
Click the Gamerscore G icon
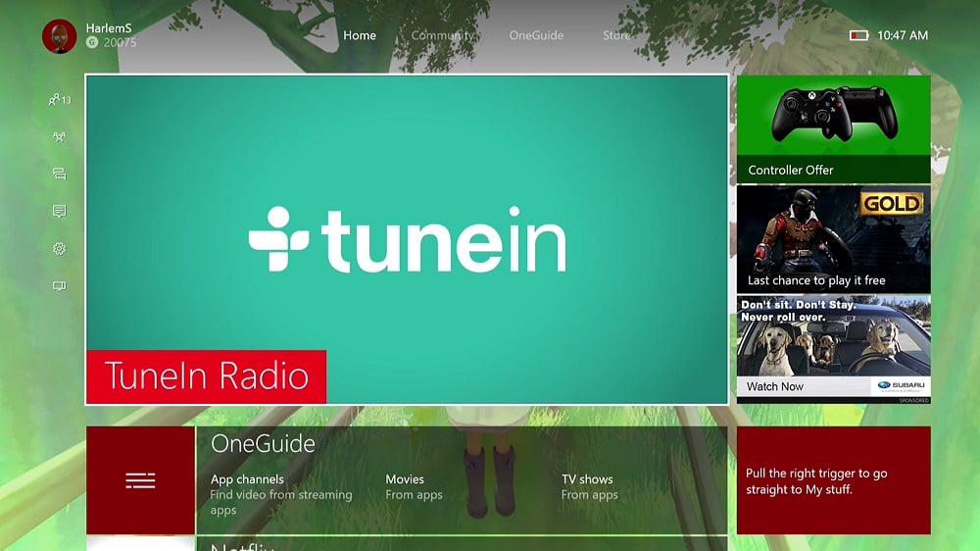92,42
